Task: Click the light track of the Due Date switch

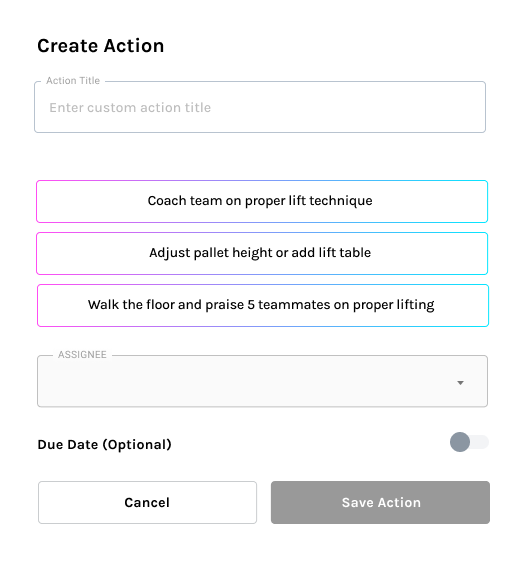Action: click(480, 442)
